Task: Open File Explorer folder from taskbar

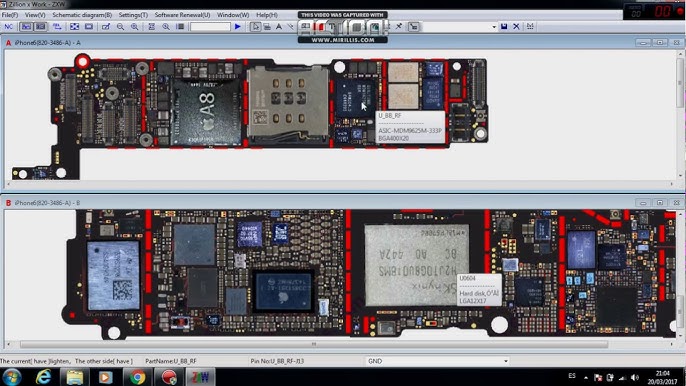Action: point(75,377)
